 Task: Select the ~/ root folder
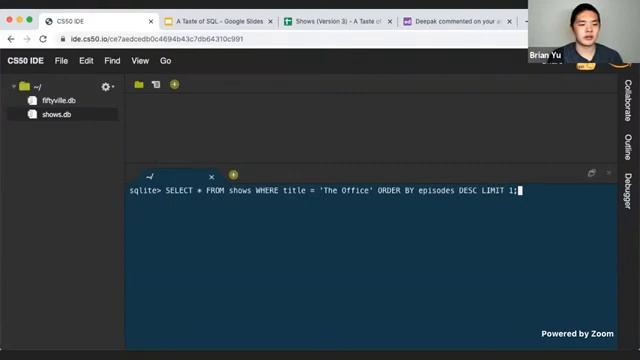click(x=31, y=87)
